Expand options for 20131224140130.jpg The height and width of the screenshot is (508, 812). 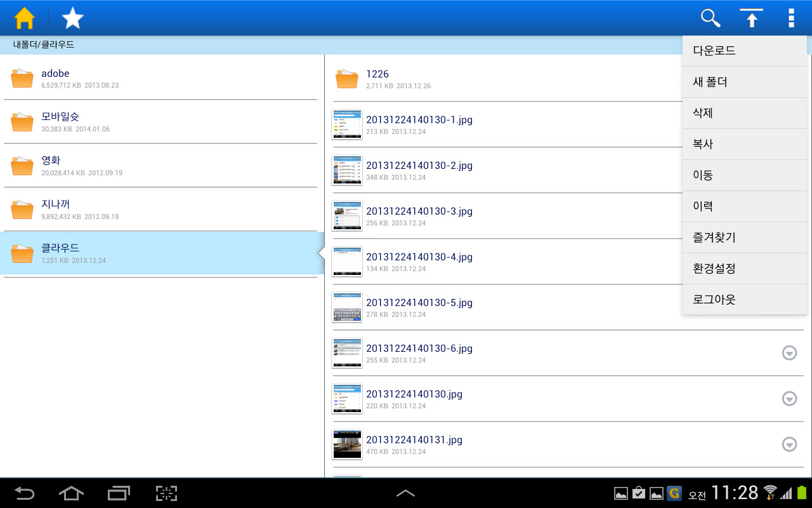click(789, 399)
